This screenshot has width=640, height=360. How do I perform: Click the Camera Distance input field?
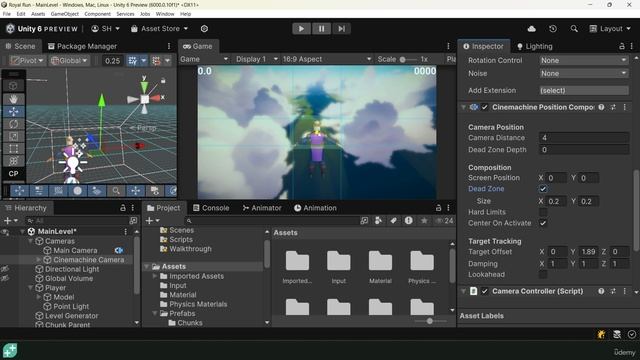(x=584, y=138)
